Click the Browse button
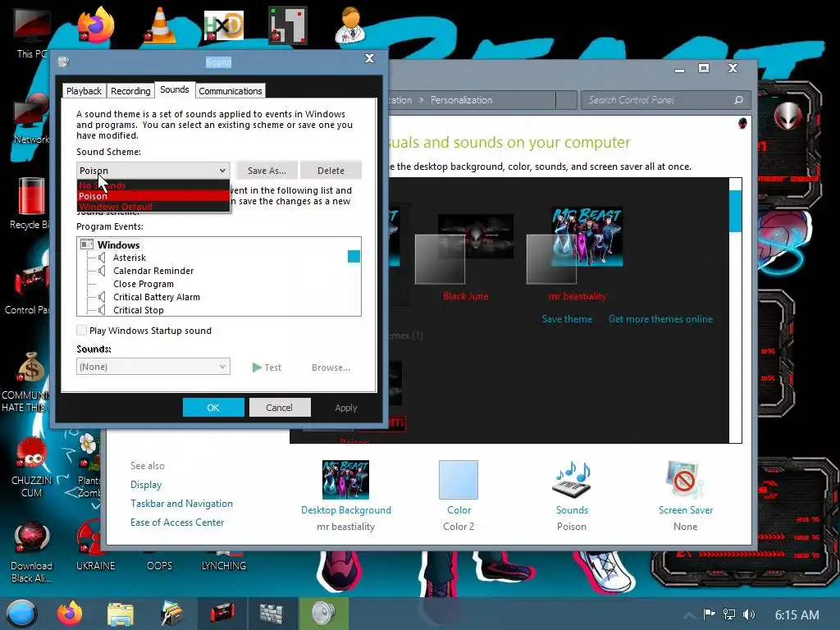This screenshot has height=630, width=840. (331, 367)
